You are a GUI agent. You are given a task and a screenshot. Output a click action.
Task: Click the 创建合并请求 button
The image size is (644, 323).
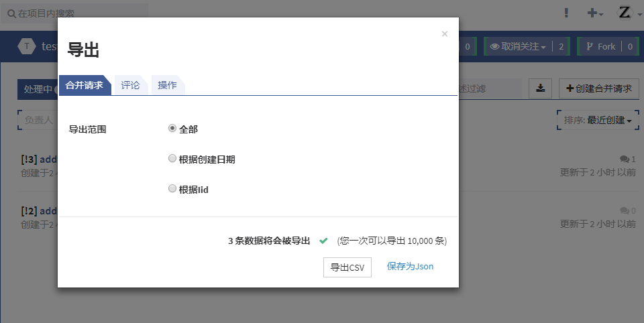click(x=598, y=88)
